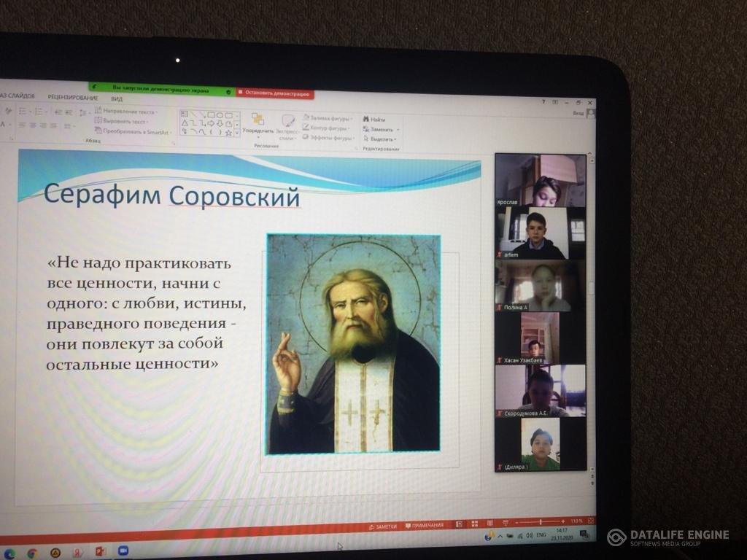Click the Упорядочить (Arrange) icon

258,120
